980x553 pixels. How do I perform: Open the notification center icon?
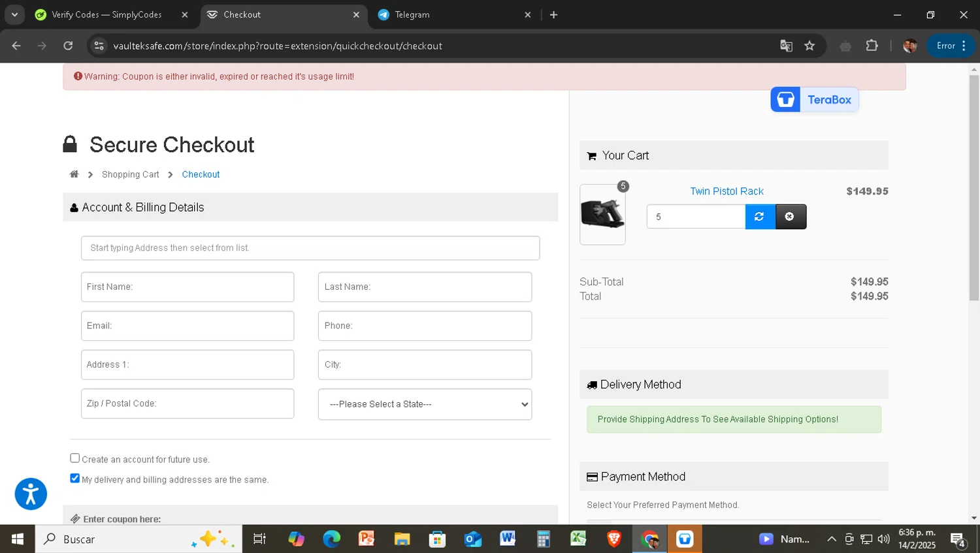[958, 540]
